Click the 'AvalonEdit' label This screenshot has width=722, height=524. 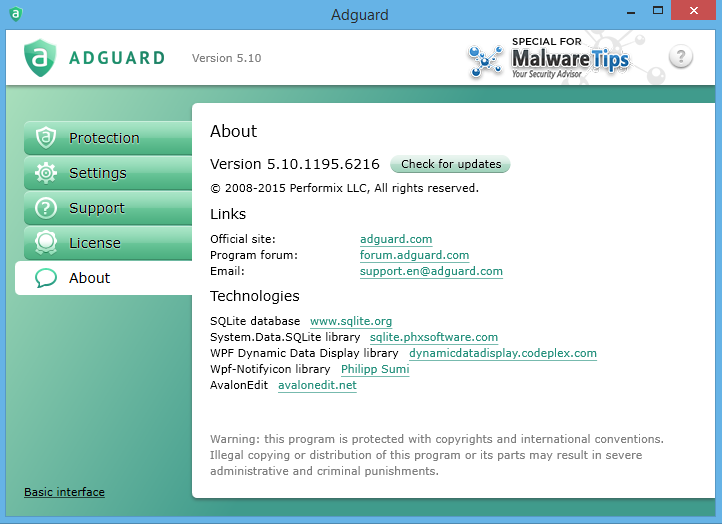pos(239,385)
